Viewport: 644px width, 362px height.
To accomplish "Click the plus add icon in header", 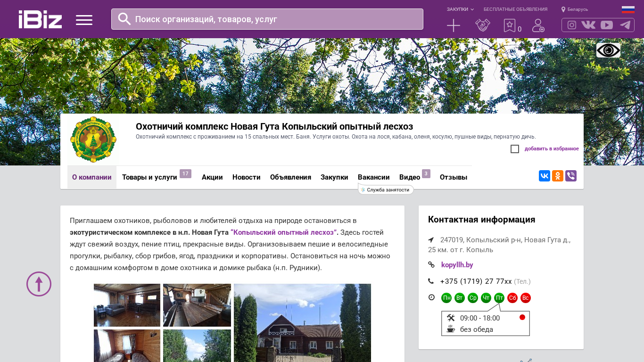I will 454,25.
